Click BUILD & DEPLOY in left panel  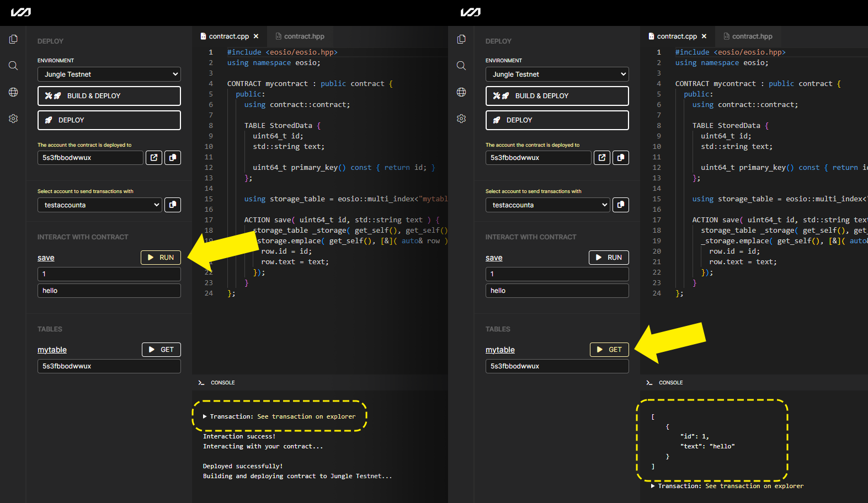pyautogui.click(x=109, y=96)
